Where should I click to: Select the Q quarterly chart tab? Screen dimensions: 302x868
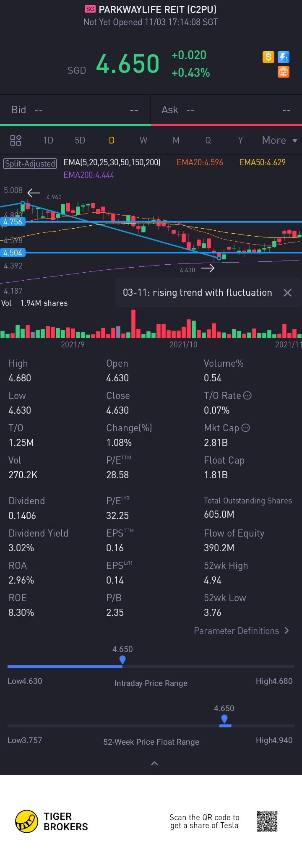tap(208, 140)
